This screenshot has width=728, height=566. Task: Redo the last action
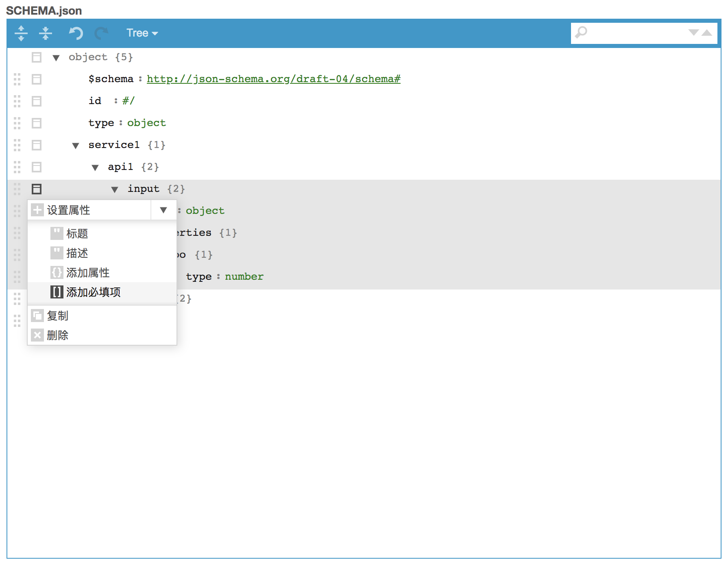[101, 33]
